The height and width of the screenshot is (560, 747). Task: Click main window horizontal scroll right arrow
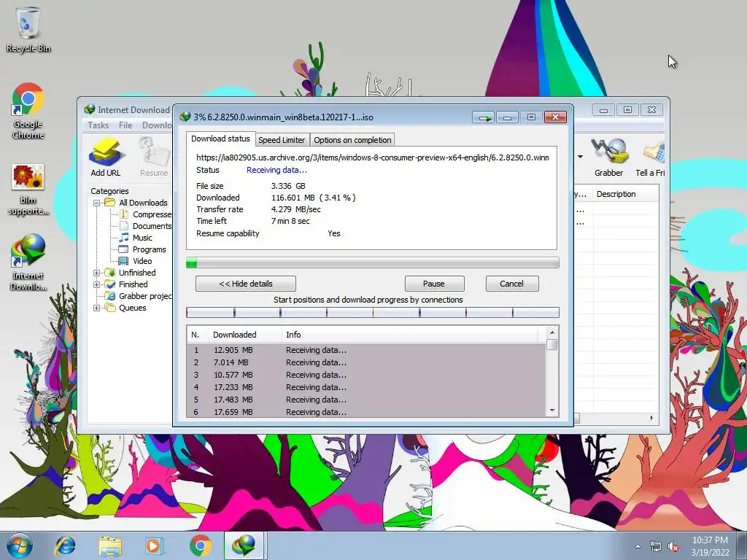click(x=651, y=418)
